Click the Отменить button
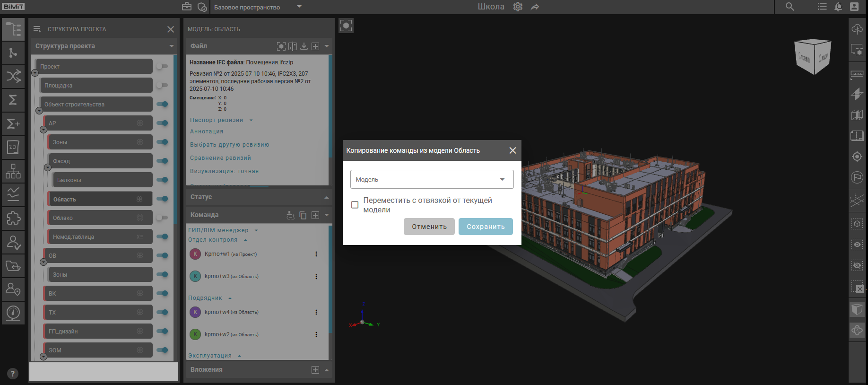 pos(429,227)
